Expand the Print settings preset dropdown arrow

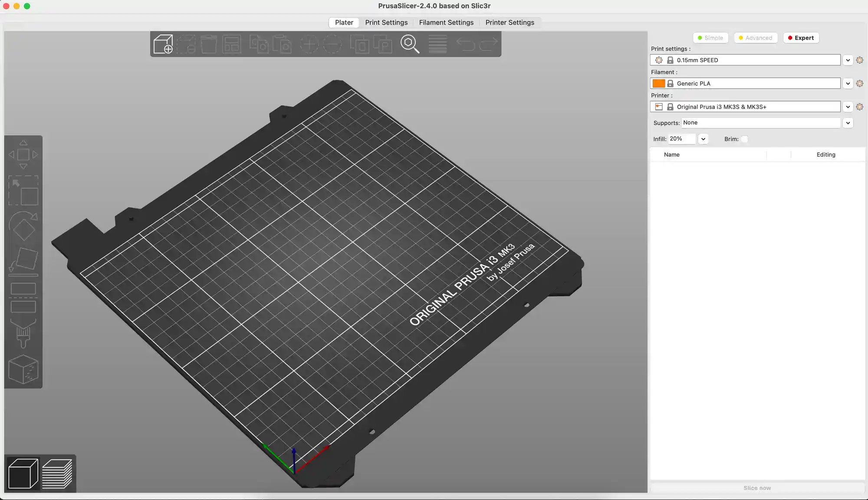(x=848, y=60)
